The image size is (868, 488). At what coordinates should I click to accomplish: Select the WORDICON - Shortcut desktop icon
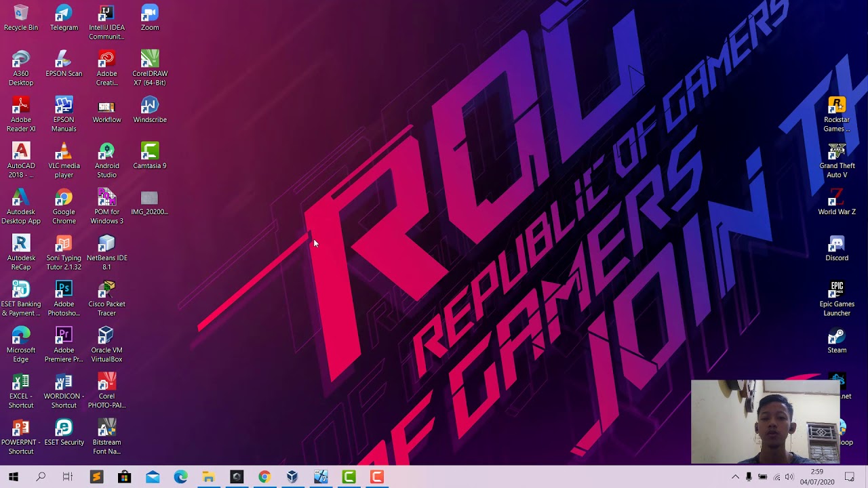(64, 391)
